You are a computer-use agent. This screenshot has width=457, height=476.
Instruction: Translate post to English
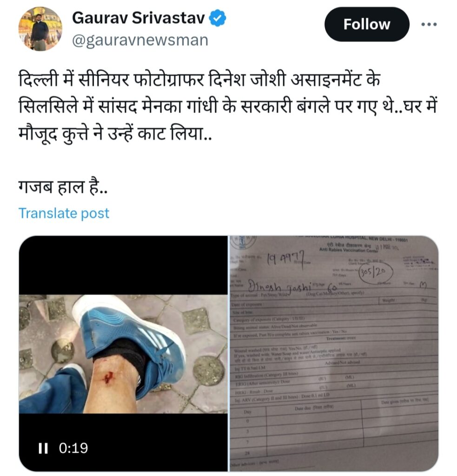(64, 213)
